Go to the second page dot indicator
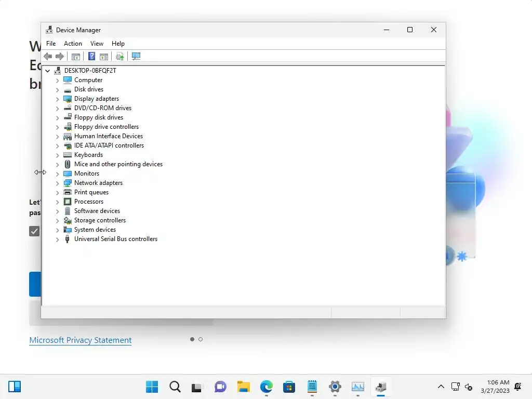532x399 pixels. point(201,339)
